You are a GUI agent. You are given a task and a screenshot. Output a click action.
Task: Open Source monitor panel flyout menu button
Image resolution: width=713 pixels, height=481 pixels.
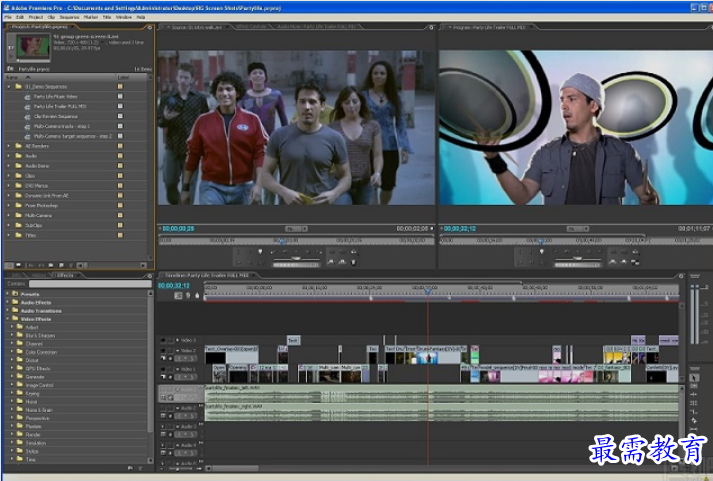(x=432, y=27)
